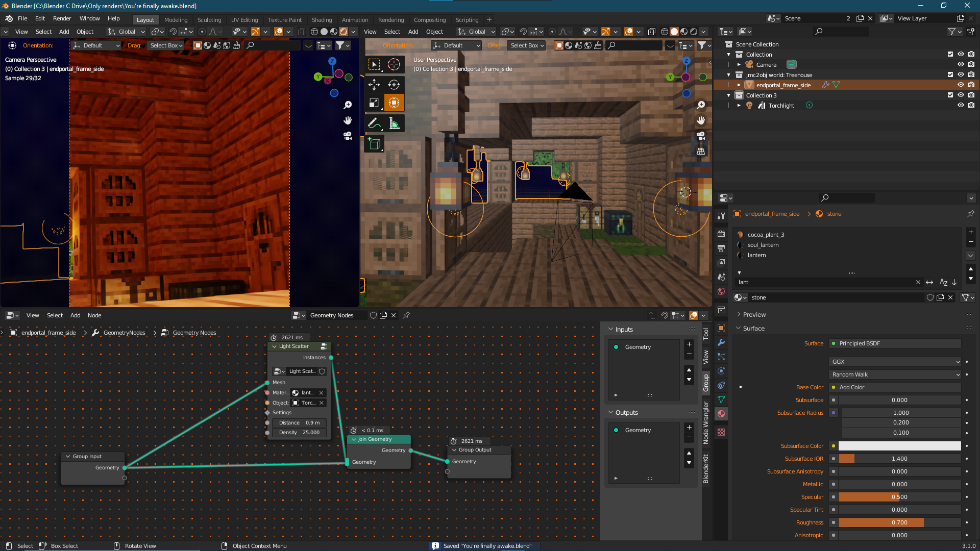Activate the Measure tool

click(394, 123)
